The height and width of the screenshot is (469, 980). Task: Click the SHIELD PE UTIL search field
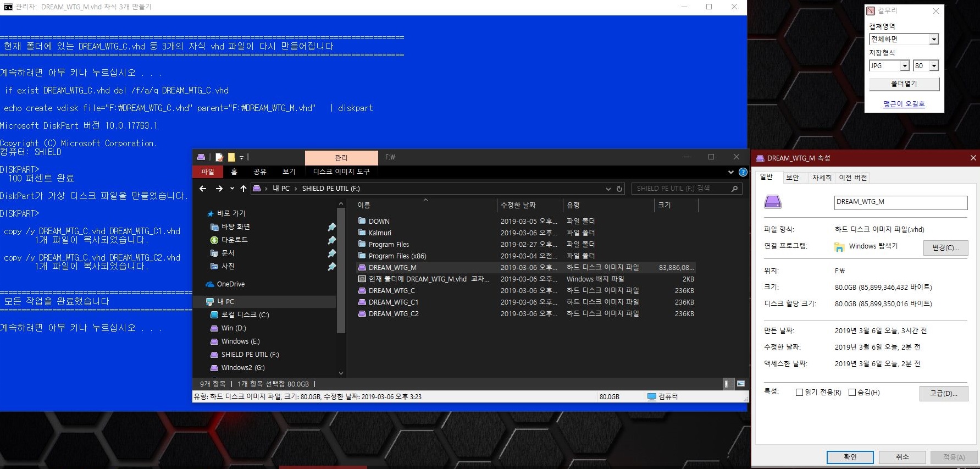(687, 189)
